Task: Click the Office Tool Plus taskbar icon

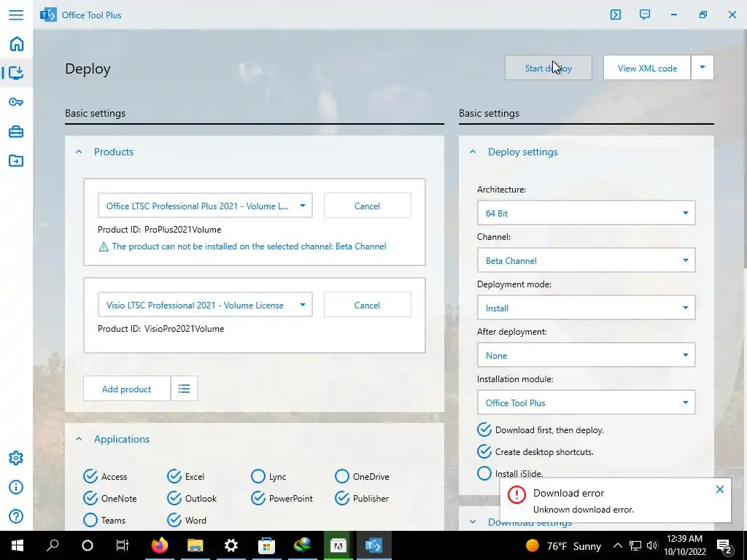Action: 373,545
